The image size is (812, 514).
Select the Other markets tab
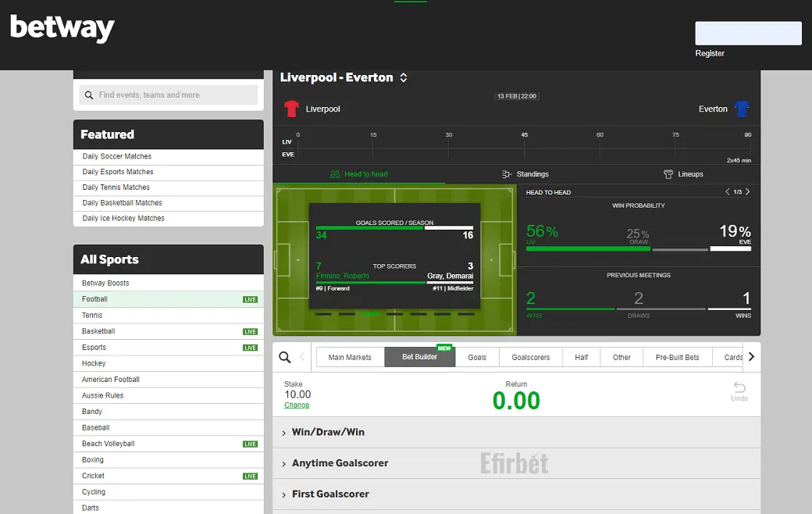(622, 357)
